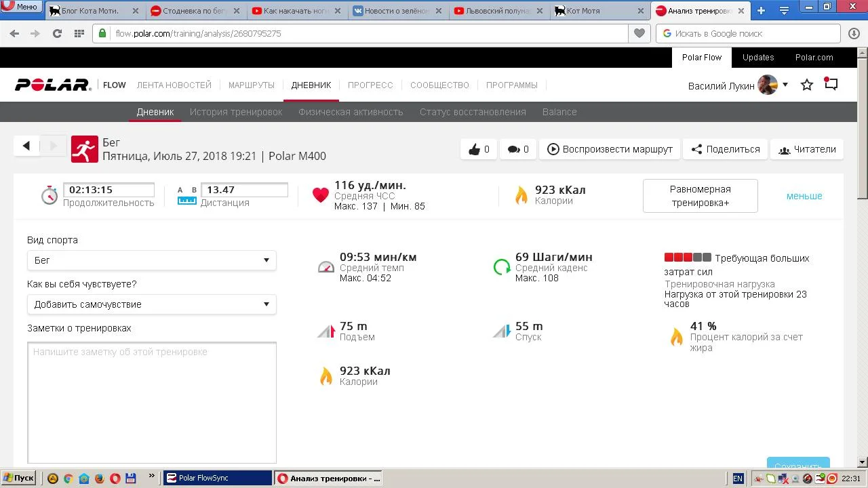Expand the Вид спорта dropdown
This screenshot has height=488, width=868.
click(151, 260)
